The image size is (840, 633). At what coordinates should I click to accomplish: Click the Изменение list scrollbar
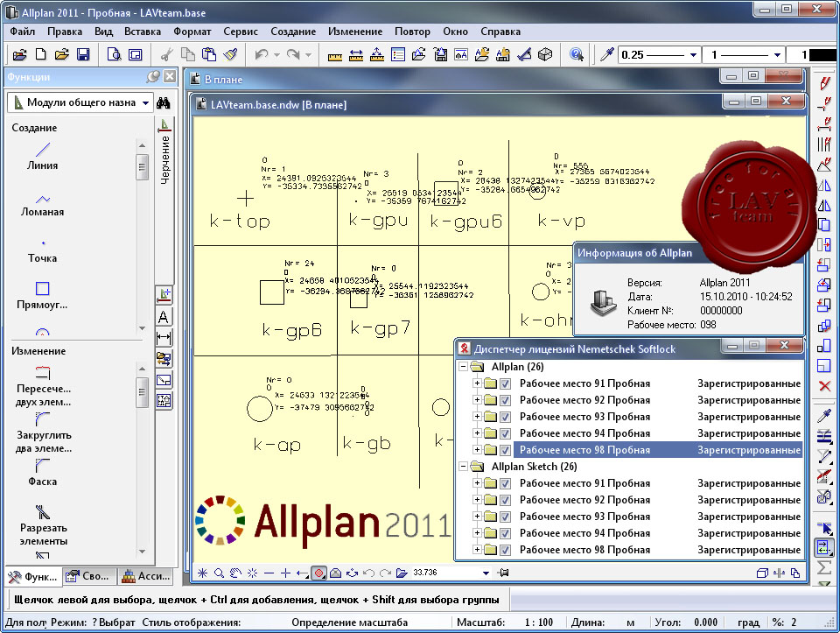click(142, 460)
